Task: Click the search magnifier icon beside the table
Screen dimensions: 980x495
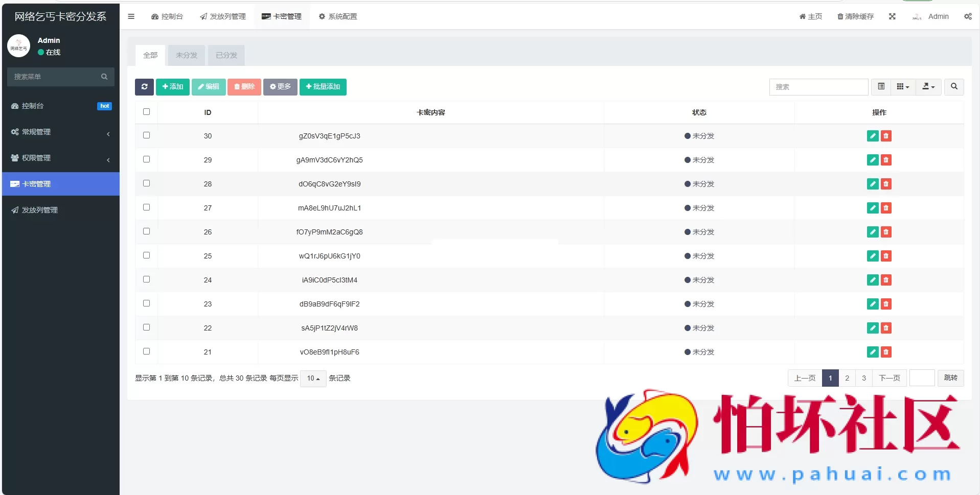Action: (x=954, y=87)
